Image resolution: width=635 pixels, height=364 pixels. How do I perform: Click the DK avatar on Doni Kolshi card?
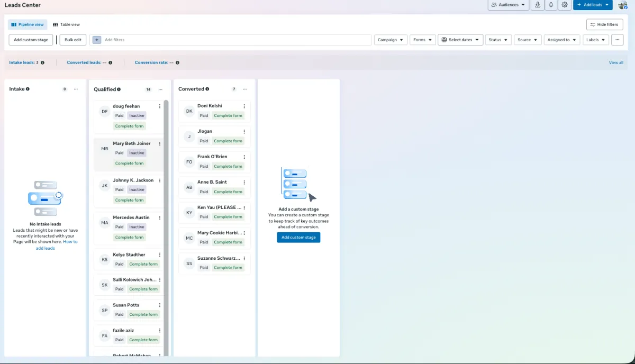[189, 111]
